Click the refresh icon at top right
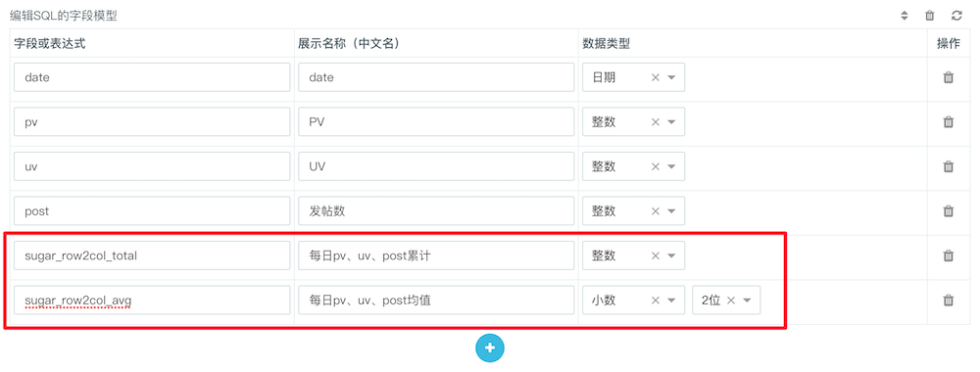This screenshot has width=980, height=372. (956, 16)
